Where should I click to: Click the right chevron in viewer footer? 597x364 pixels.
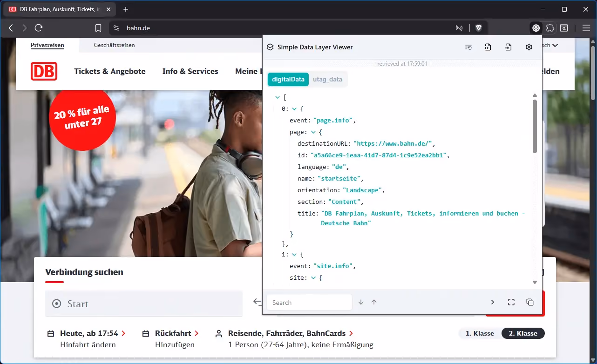493,302
